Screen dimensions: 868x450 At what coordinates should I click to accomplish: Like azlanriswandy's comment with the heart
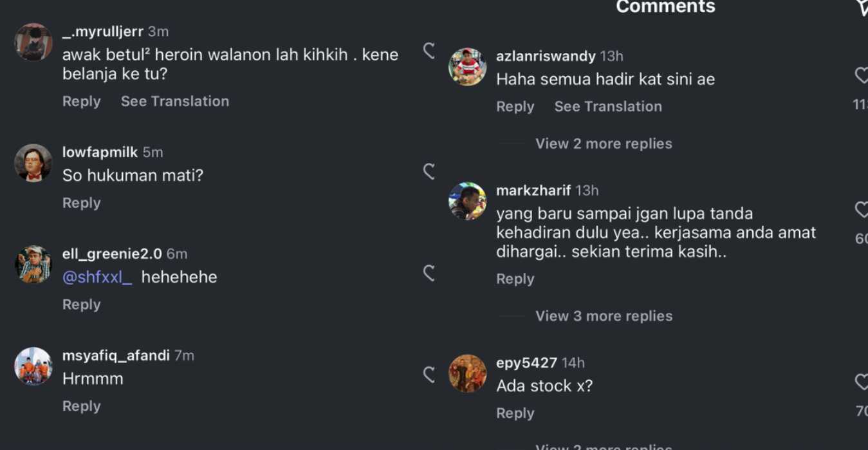tap(862, 75)
